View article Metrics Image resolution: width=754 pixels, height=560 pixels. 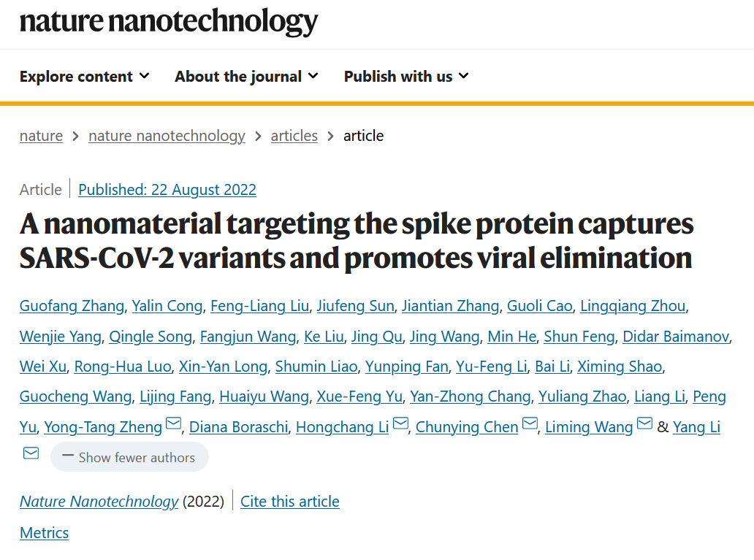44,533
